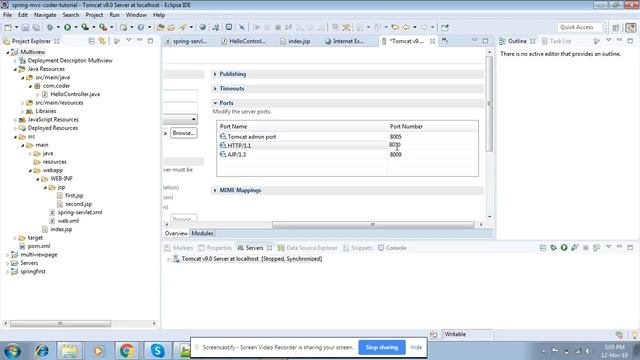Expand the Libraries tree node

coord(23,111)
